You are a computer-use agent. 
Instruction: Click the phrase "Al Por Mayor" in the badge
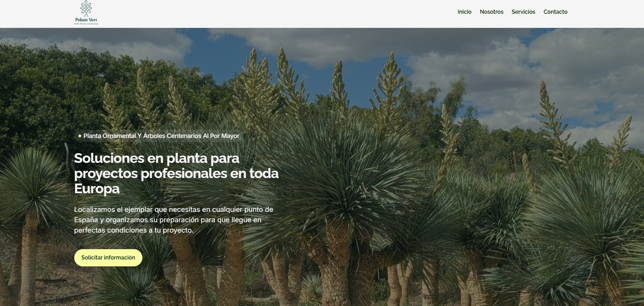click(x=221, y=136)
